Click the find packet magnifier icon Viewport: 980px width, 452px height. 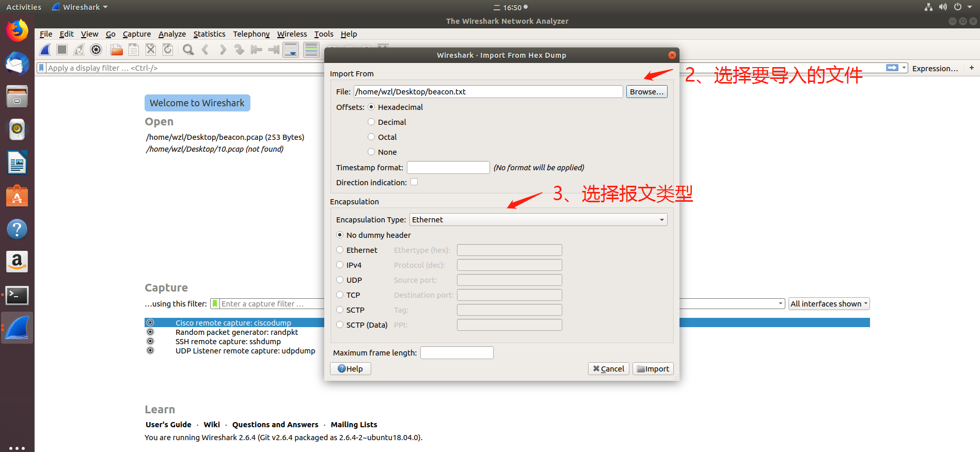click(x=188, y=50)
